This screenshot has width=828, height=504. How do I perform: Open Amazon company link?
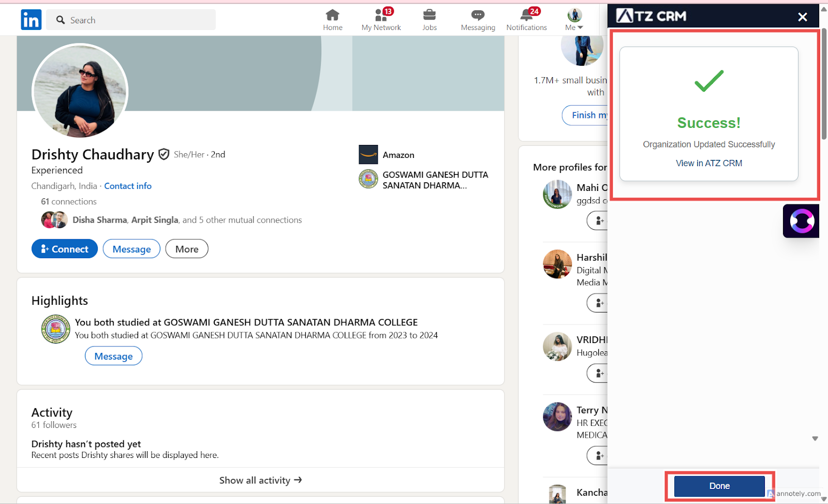click(398, 155)
